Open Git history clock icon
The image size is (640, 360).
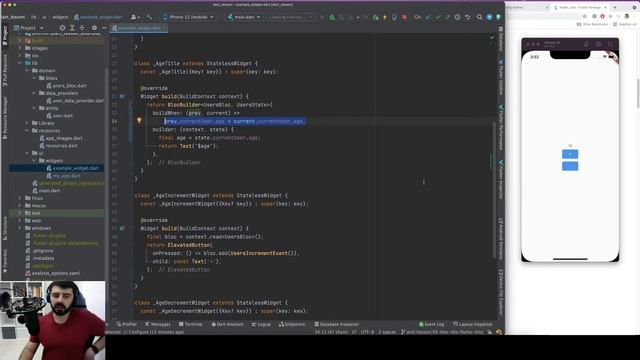click(458, 17)
